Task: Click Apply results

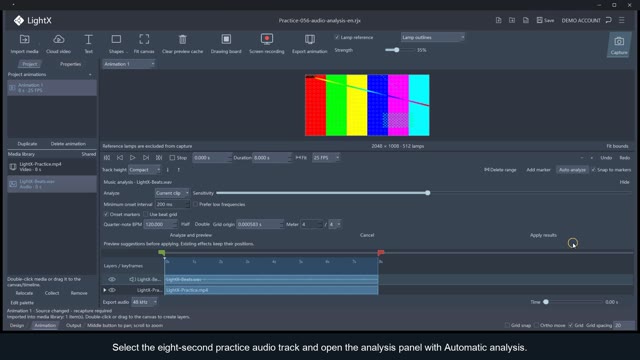Action: tap(543, 235)
